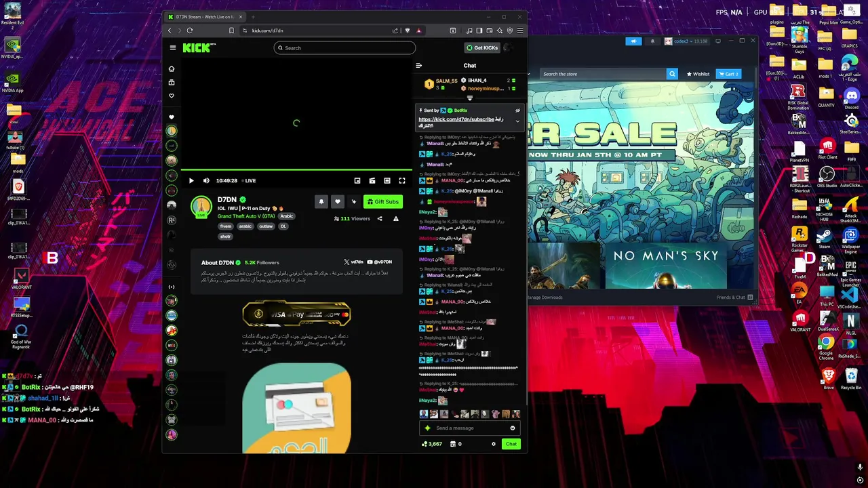Unpin or hide the pinned message icon
868x488 pixels.
point(517,110)
